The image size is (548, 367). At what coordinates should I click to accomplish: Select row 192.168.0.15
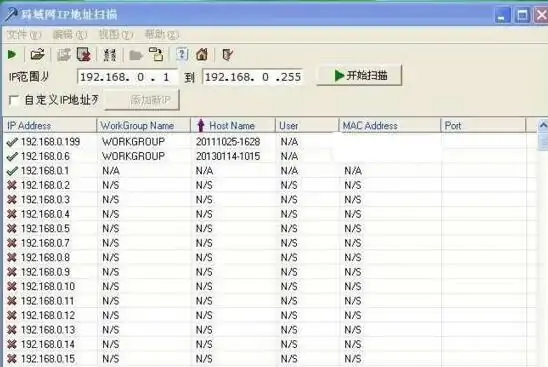pyautogui.click(x=270, y=359)
